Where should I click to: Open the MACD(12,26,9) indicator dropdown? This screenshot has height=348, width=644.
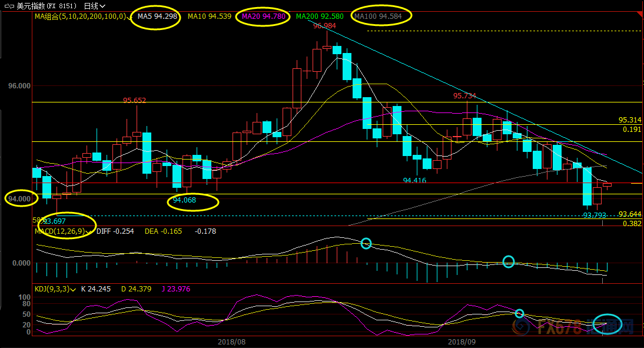(x=89, y=232)
